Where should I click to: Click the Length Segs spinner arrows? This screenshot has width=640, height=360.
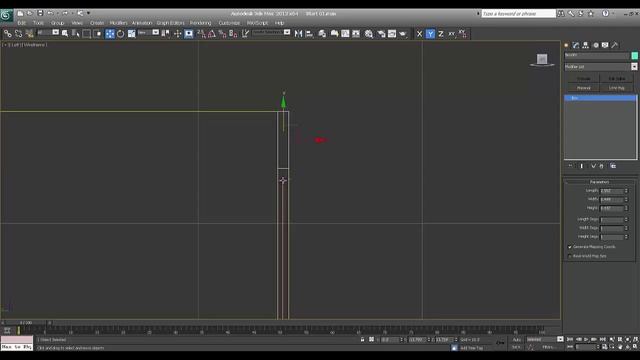point(627,220)
